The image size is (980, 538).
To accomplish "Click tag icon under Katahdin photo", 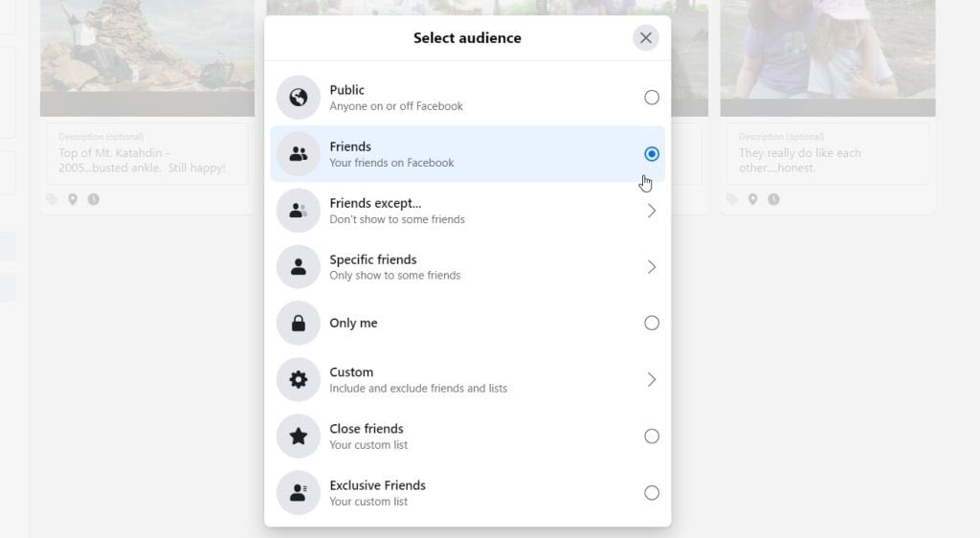I will click(52, 199).
